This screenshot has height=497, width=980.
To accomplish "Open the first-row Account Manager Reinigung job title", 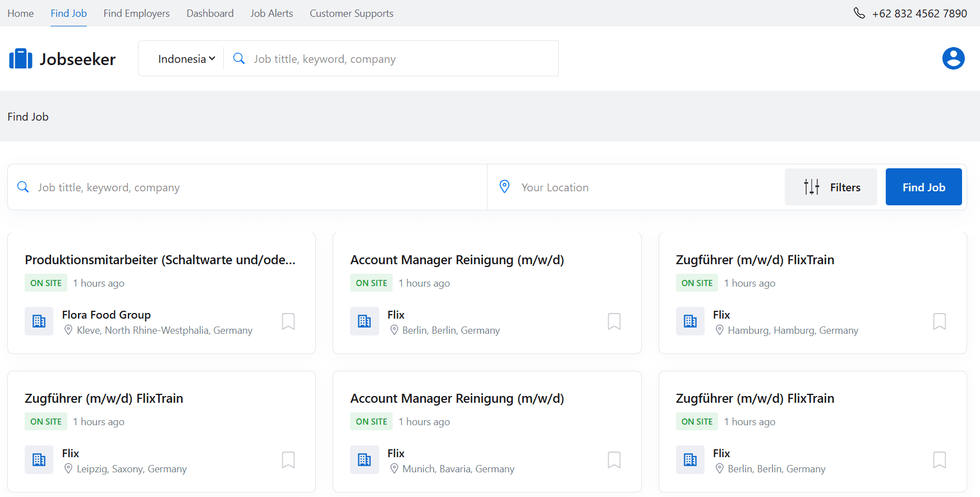I will pos(457,260).
